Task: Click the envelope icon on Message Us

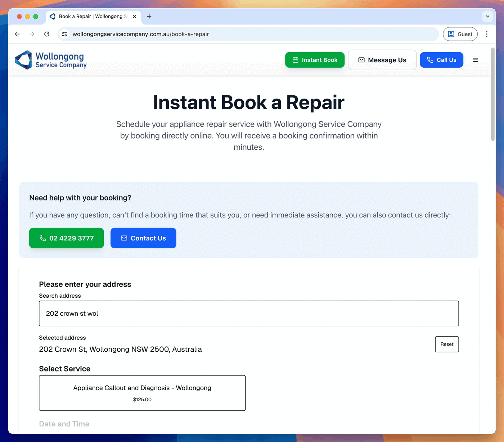Action: [361, 60]
